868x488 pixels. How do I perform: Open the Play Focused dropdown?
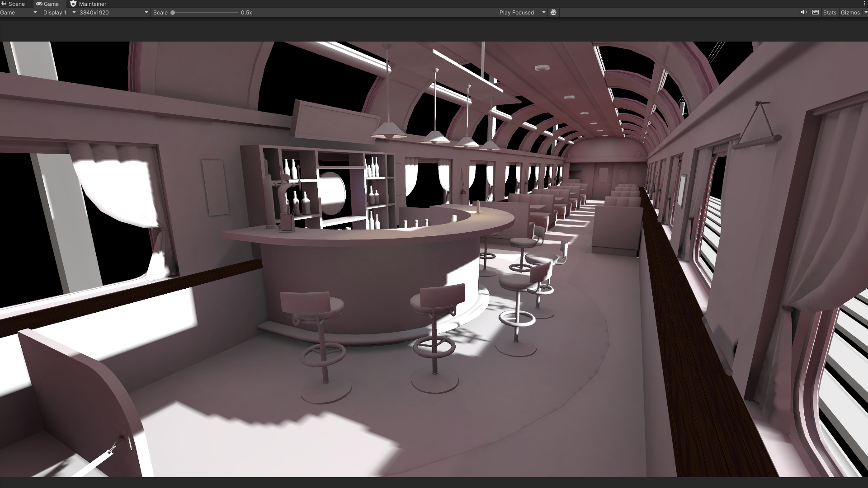click(522, 13)
